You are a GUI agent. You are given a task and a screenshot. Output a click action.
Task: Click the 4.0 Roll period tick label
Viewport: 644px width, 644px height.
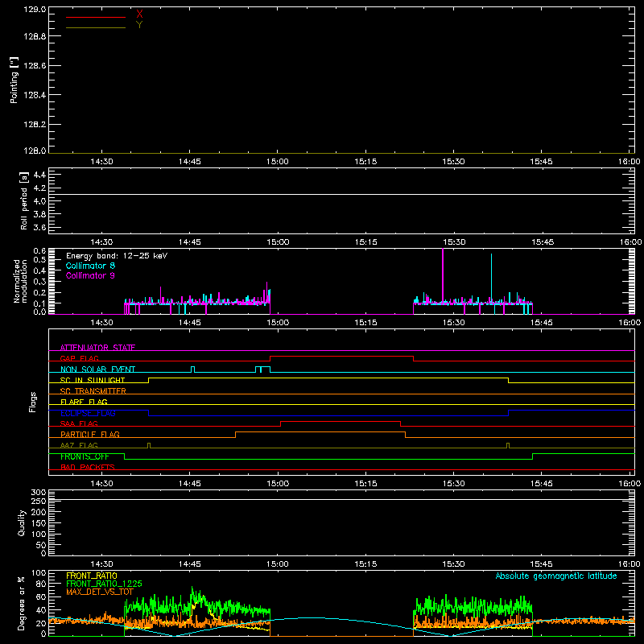click(39, 201)
